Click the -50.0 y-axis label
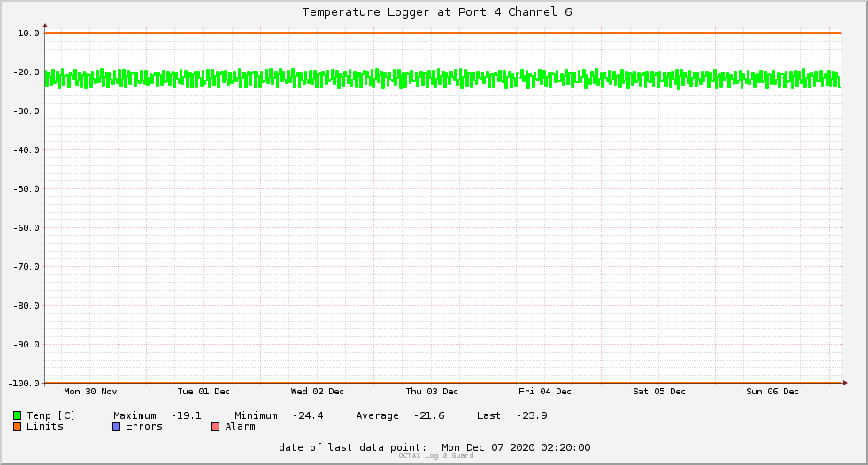 click(x=27, y=189)
